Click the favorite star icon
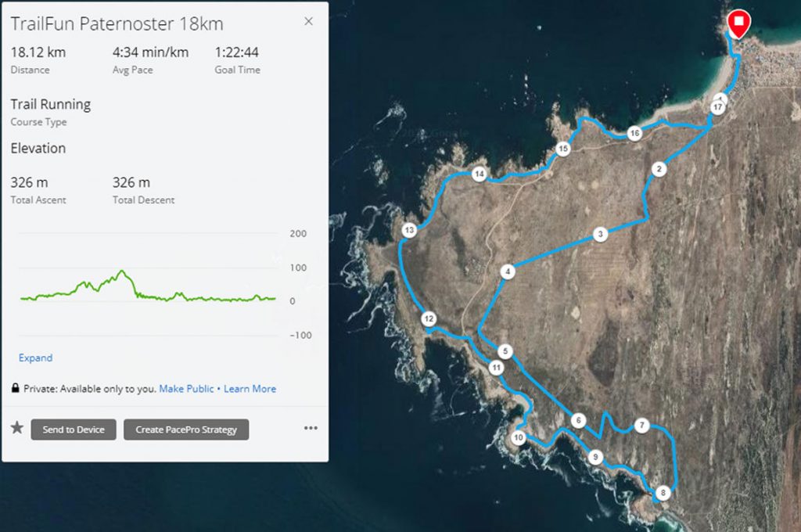Viewport: 801px width, 532px height. click(x=17, y=427)
